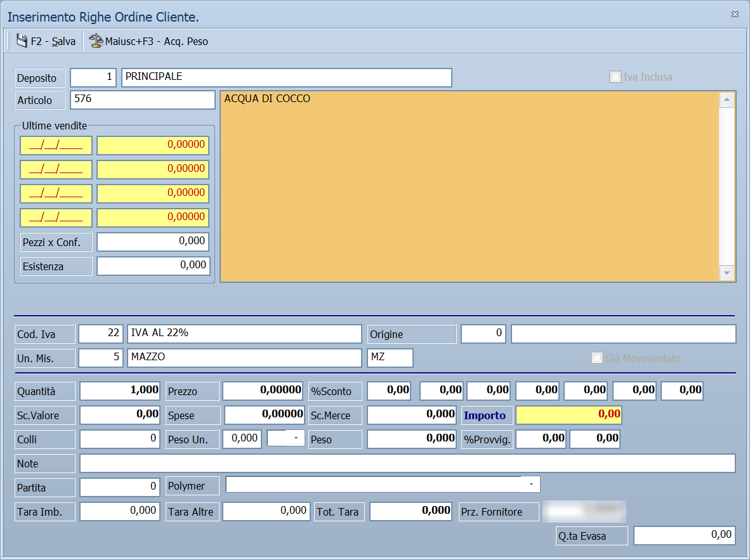The width and height of the screenshot is (750, 560).
Task: Click into the Note text field
Action: click(407, 464)
